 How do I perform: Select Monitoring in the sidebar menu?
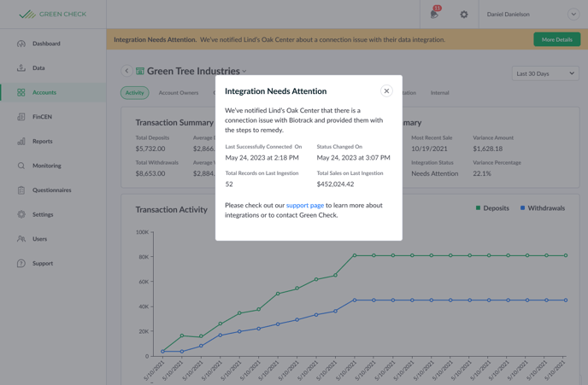(47, 166)
